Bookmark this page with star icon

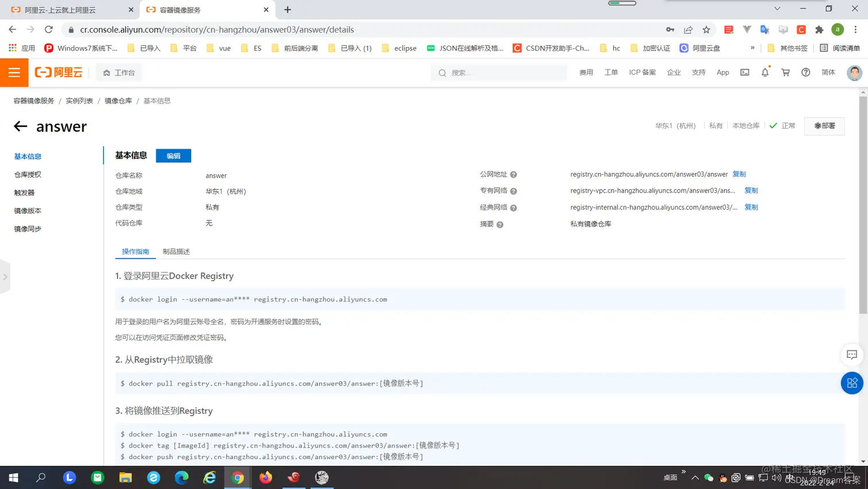(706, 29)
